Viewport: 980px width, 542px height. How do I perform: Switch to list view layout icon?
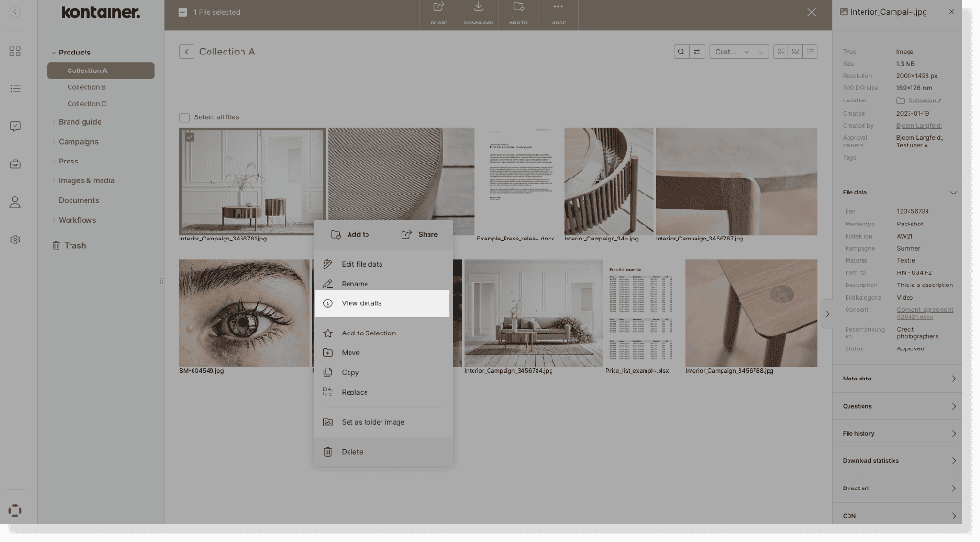tap(810, 52)
